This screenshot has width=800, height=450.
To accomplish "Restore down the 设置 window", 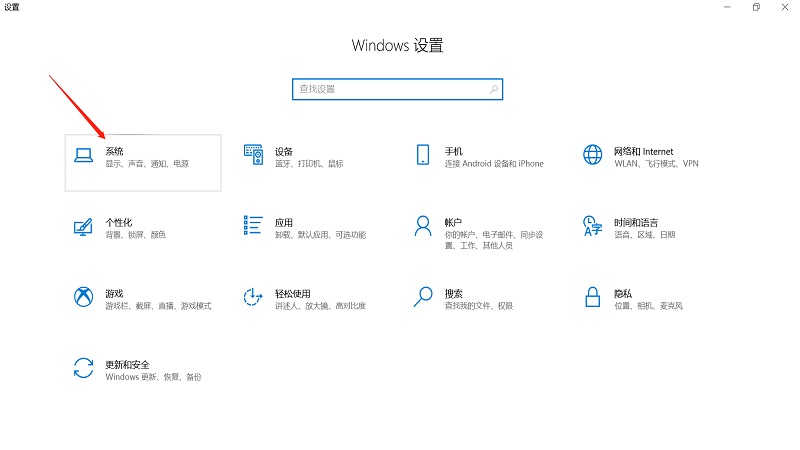I will point(756,7).
